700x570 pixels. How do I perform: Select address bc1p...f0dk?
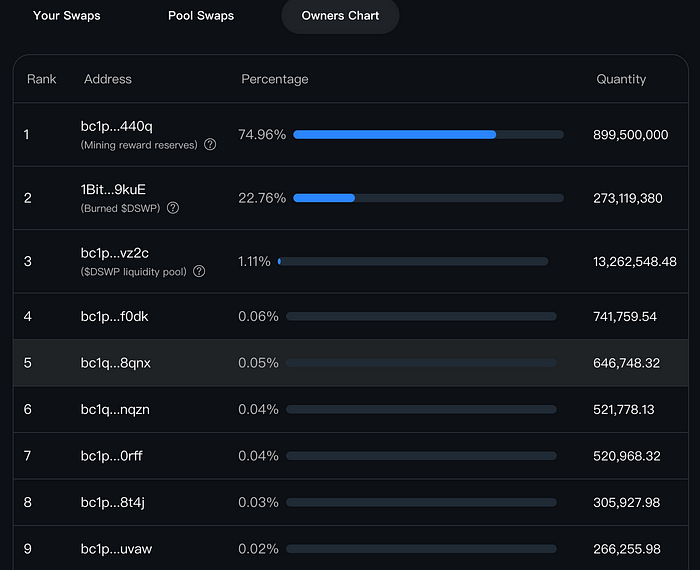(115, 316)
